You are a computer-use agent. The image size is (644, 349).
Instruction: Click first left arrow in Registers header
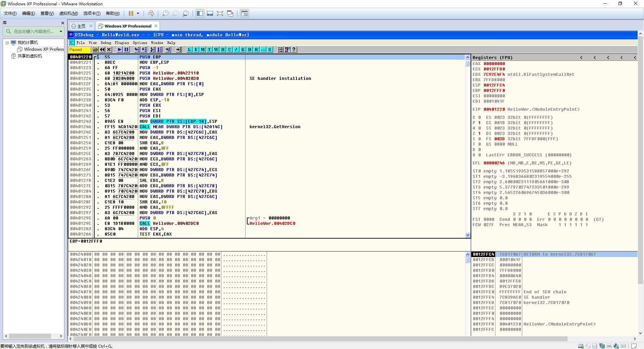point(581,58)
